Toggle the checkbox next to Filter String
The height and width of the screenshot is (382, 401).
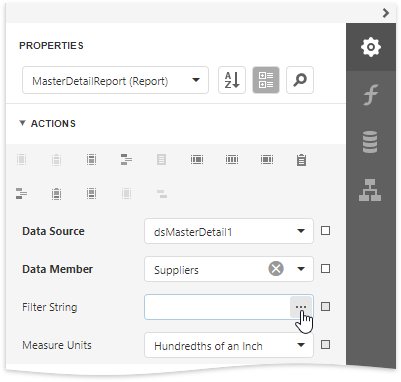coord(325,307)
